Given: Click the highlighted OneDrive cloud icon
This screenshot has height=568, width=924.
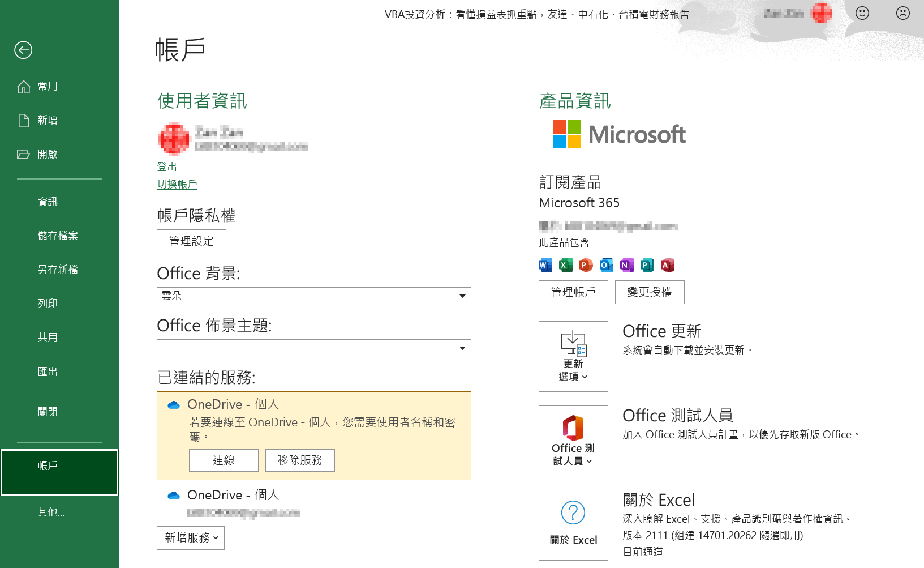Looking at the screenshot, I should point(174,405).
